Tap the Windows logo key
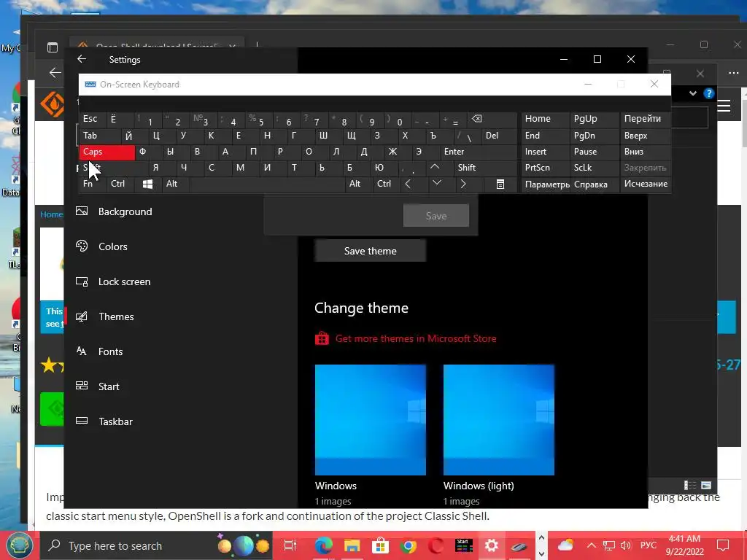 (147, 184)
